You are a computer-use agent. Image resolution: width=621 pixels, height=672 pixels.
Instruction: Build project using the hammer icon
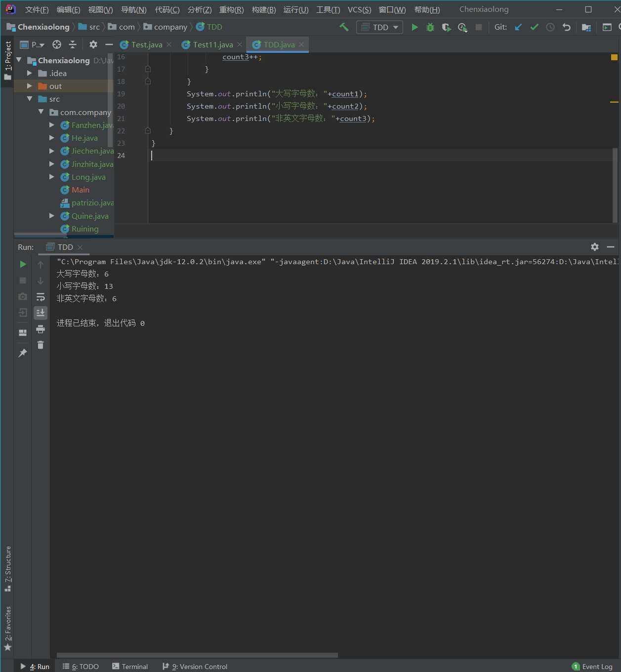[x=344, y=27]
